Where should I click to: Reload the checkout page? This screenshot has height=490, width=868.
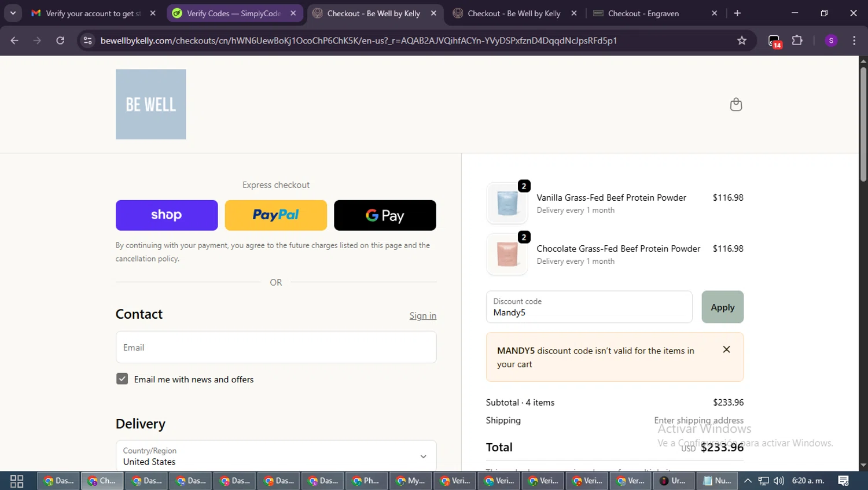(60, 40)
